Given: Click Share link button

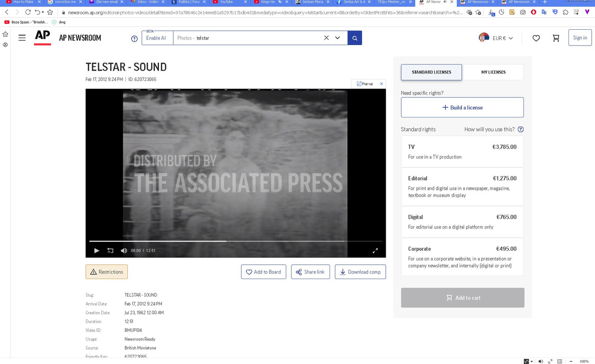Looking at the screenshot, I should 310,272.
